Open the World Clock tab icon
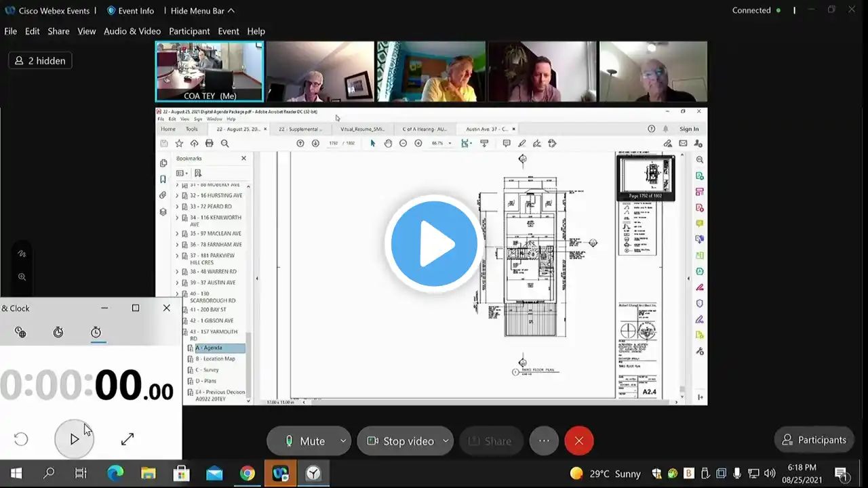 [x=20, y=332]
